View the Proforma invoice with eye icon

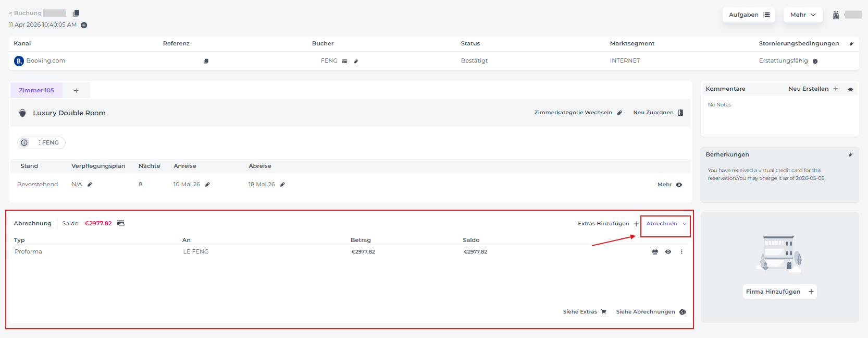(668, 252)
